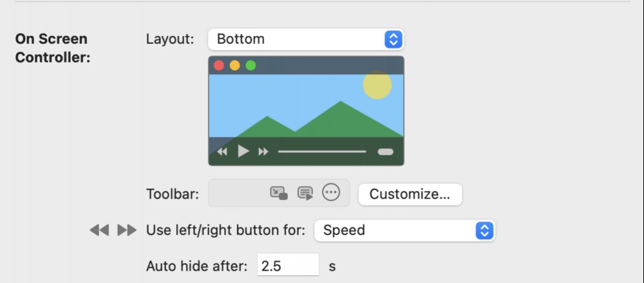Screen dimensions: 644x283
Task: Click the playlist icon in the Toolbar preview
Action: (305, 193)
